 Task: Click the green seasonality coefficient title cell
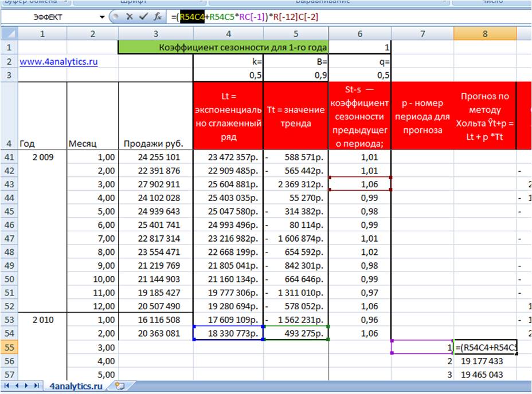(x=224, y=48)
